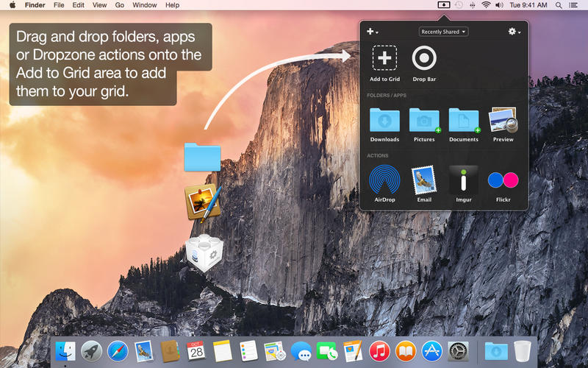
Task: Click the blue folder on desktop
Action: (202, 157)
